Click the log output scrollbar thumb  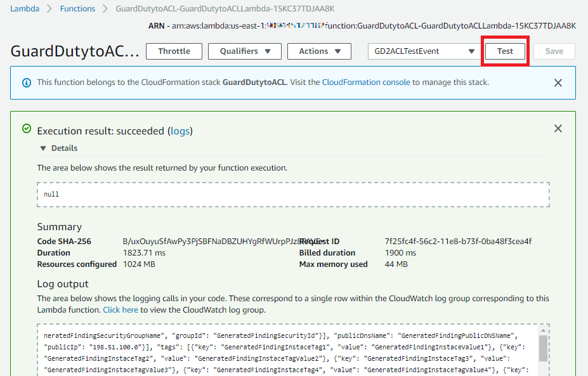(x=543, y=348)
